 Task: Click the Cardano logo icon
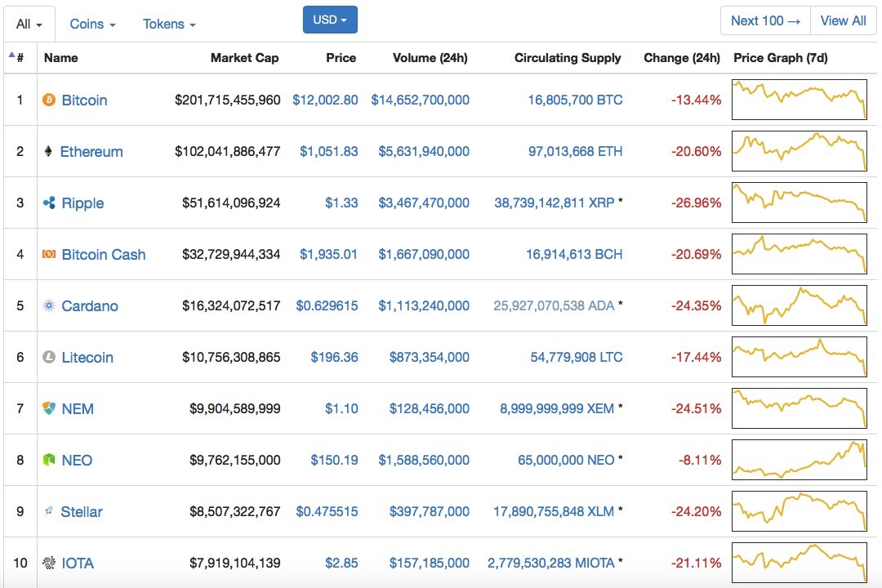click(49, 305)
